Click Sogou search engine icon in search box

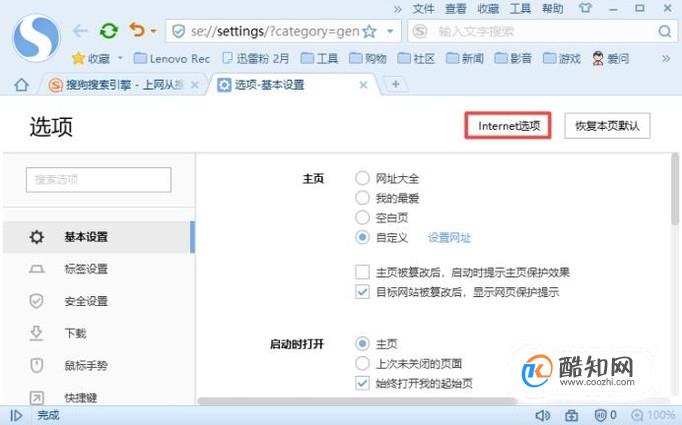click(420, 31)
